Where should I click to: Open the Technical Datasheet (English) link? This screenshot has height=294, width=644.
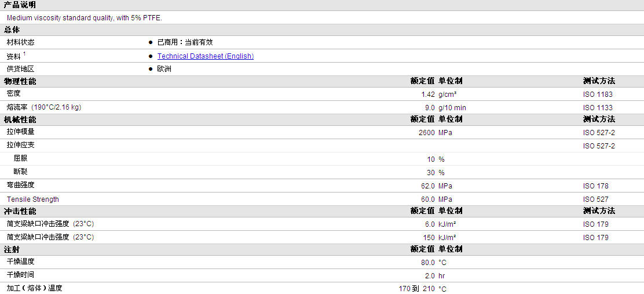205,56
